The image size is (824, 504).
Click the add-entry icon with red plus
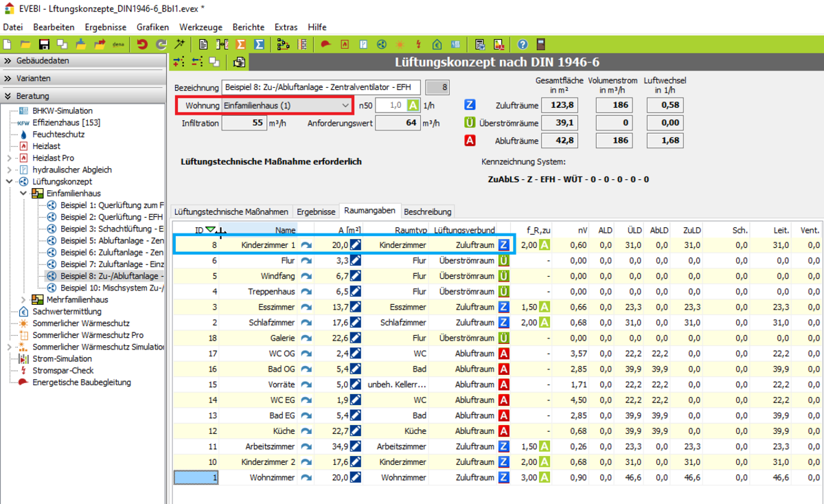coord(179,62)
